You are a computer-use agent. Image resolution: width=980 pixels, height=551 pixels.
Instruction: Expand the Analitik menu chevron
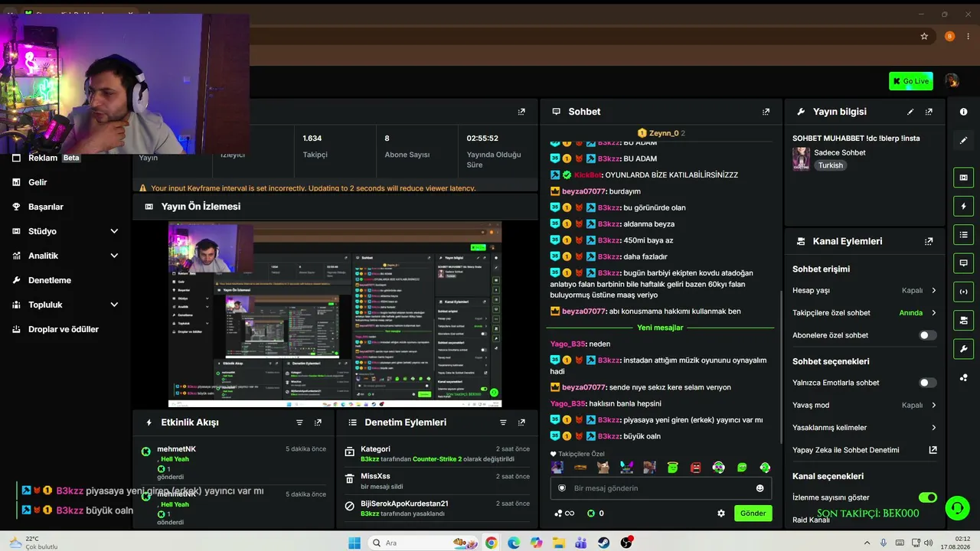pyautogui.click(x=114, y=256)
